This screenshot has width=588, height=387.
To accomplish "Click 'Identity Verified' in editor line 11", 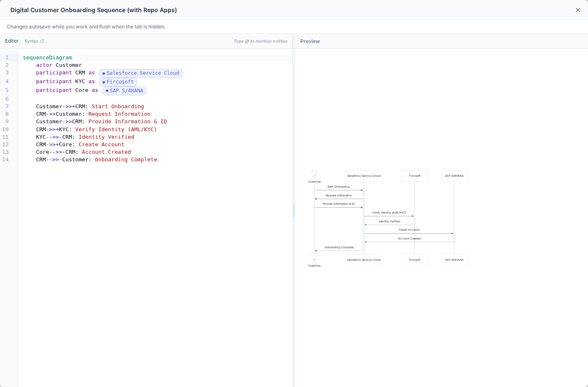I will [107, 137].
